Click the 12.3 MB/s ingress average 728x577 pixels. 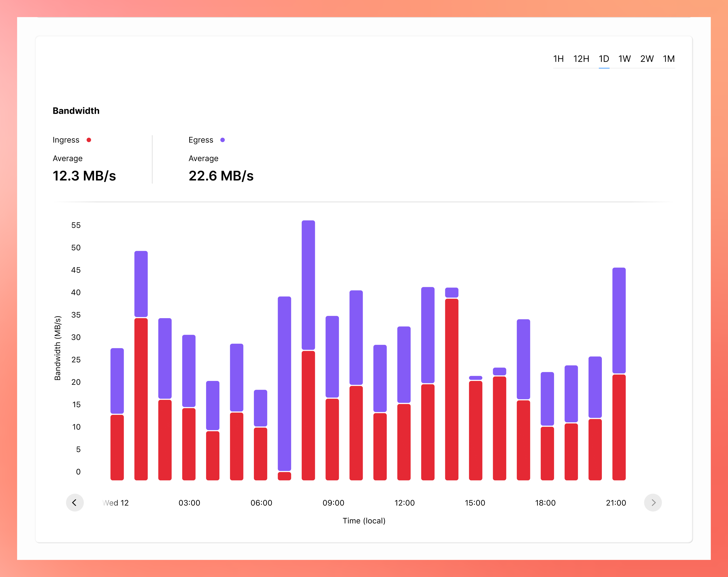pos(84,176)
